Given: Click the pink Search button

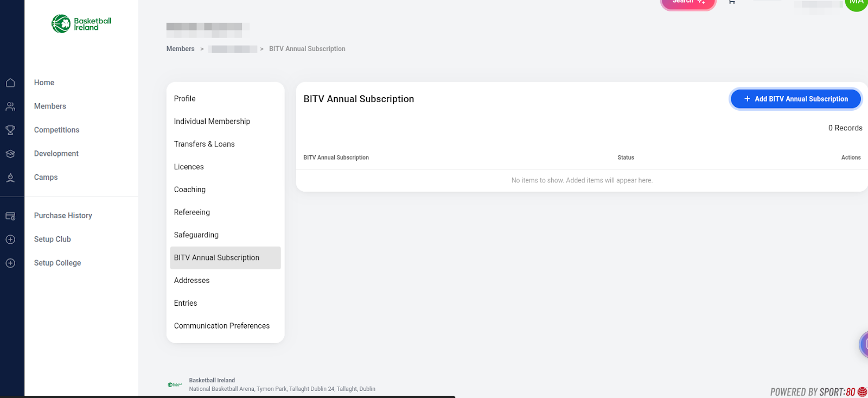Looking at the screenshot, I should click(x=688, y=3).
